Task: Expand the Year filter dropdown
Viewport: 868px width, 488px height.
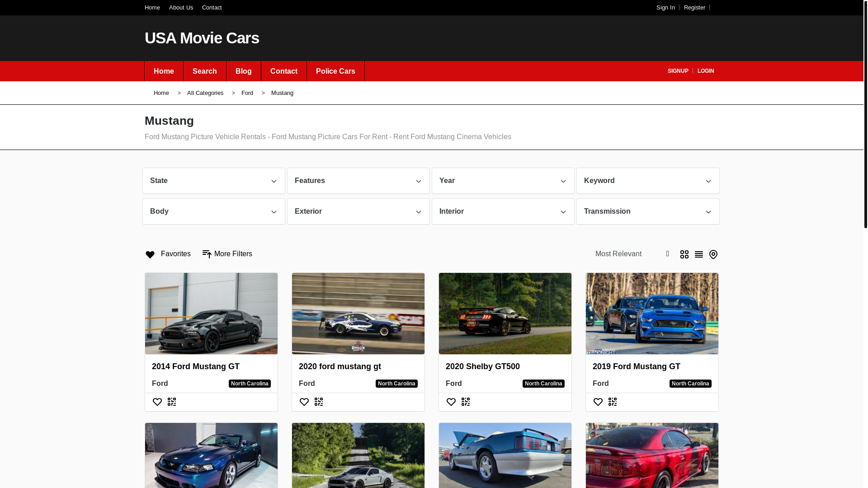Action: coord(503,181)
